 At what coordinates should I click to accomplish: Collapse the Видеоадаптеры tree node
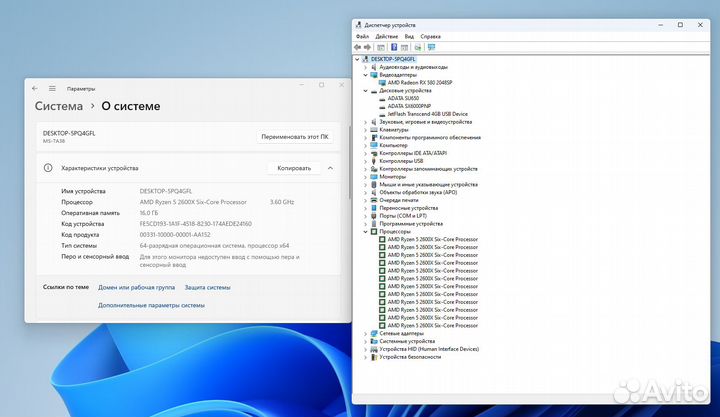[365, 74]
